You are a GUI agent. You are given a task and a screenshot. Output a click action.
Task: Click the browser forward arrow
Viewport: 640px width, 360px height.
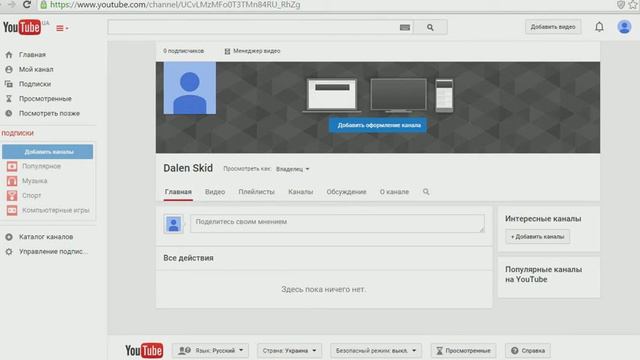click(x=11, y=4)
